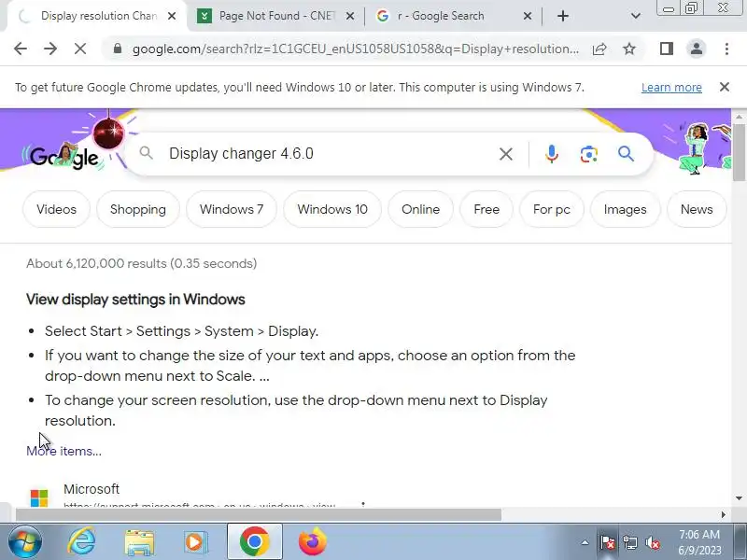Viewport: 747px width, 560px height.
Task: Click the About 6,120,000 results text
Action: tap(142, 263)
